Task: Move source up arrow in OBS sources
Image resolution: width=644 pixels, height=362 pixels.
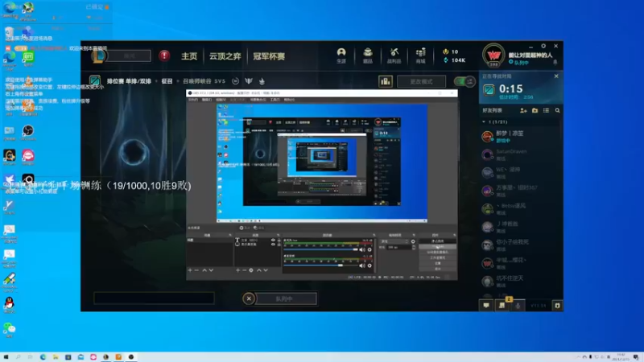Action: (x=258, y=270)
